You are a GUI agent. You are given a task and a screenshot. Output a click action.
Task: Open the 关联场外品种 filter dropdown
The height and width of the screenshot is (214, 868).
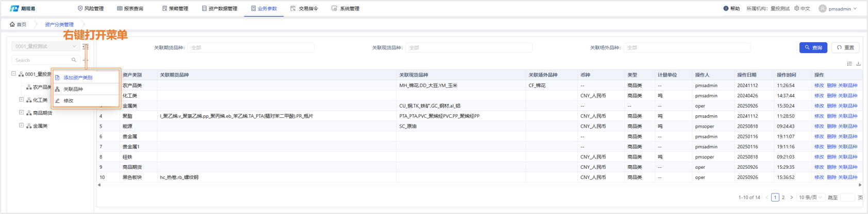point(687,48)
